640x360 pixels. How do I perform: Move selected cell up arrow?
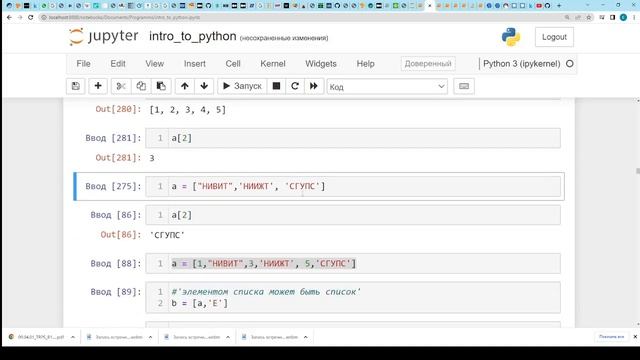(x=185, y=86)
